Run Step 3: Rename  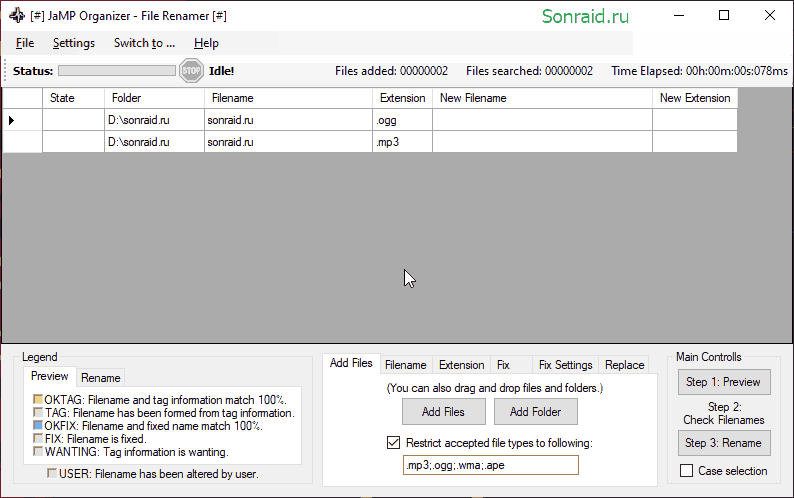coord(724,443)
